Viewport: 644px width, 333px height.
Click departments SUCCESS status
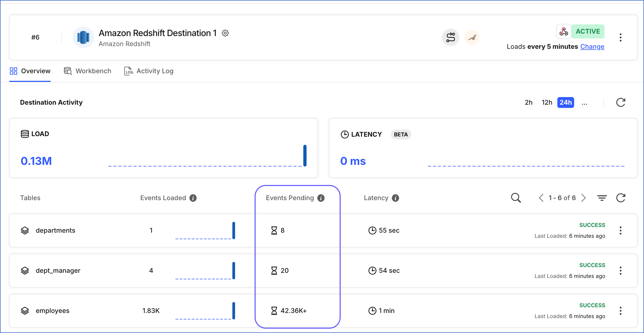point(592,225)
